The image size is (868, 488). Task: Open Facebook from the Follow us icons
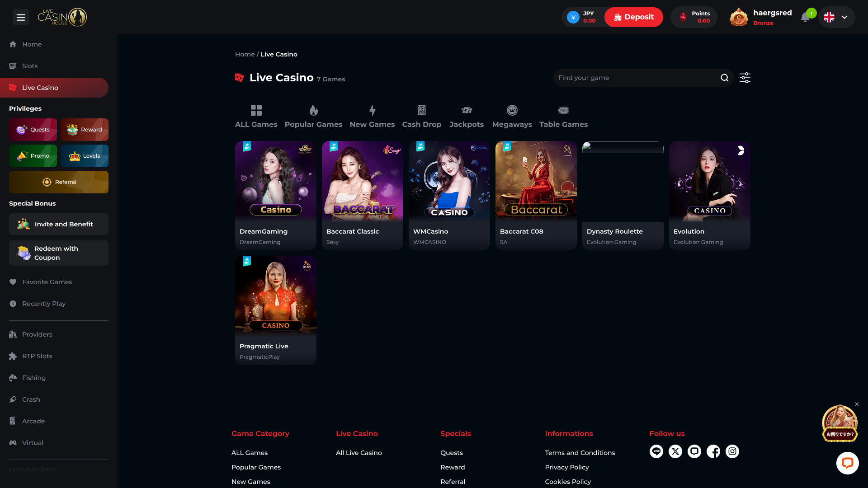click(713, 451)
